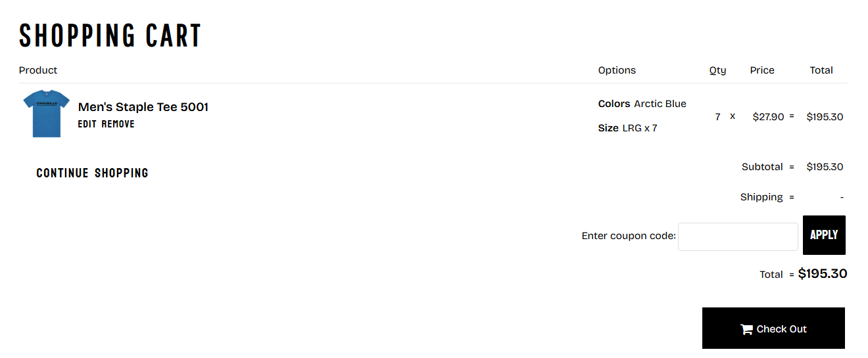Open the Men's Staple Tee 5001 link
Viewport: 868px width, 358px height.
point(143,107)
